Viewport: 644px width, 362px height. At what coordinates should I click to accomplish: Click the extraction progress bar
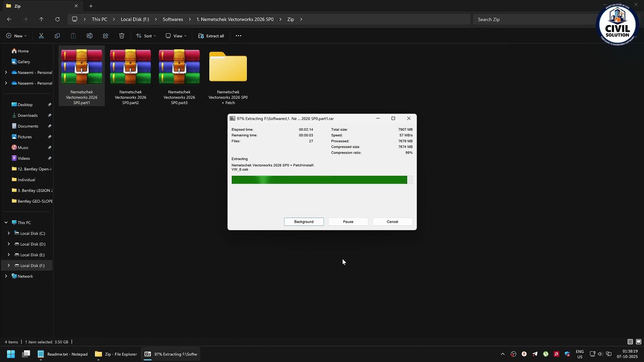point(322,180)
